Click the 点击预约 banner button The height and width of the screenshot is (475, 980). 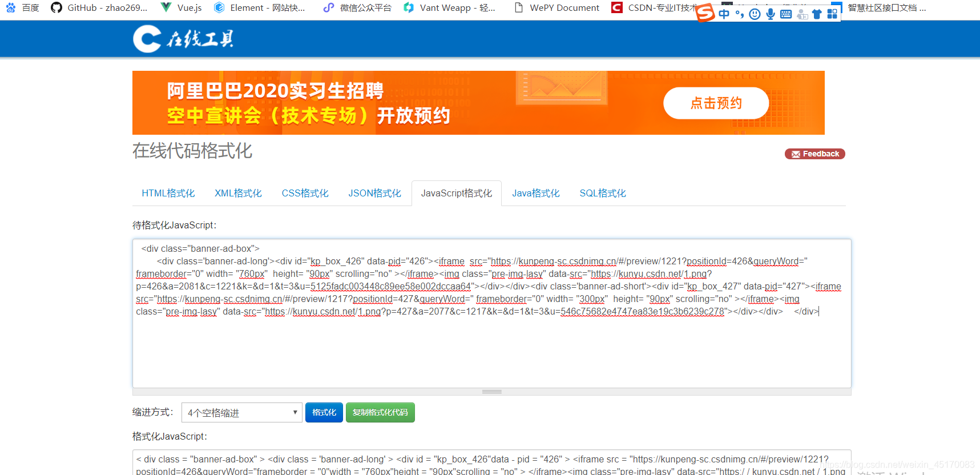point(716,103)
